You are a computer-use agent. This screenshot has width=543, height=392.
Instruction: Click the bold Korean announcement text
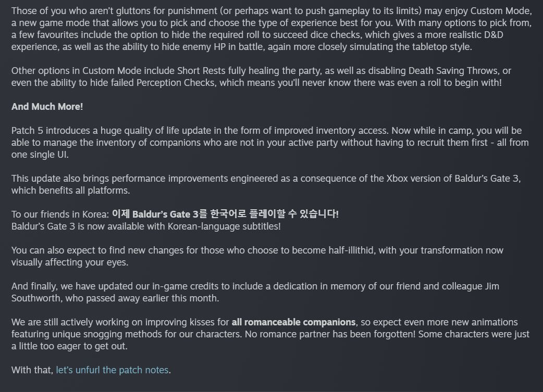point(225,214)
